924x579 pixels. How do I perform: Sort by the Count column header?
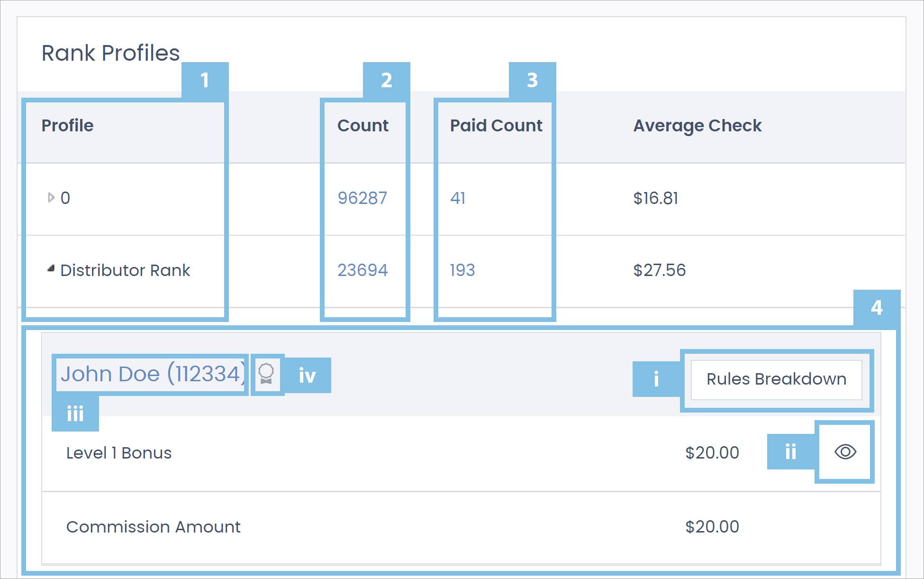363,125
